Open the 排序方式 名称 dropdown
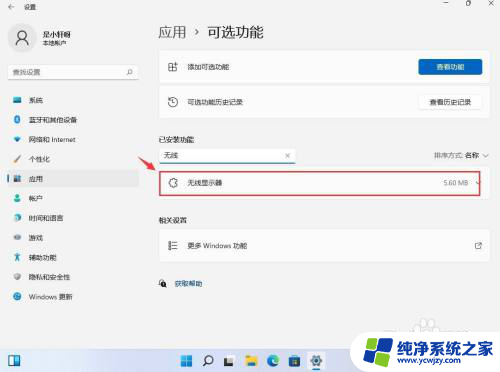The height and width of the screenshot is (372, 500). click(x=461, y=156)
